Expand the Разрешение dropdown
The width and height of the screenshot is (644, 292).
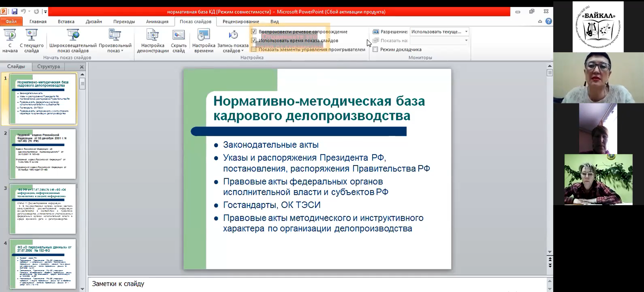point(466,31)
